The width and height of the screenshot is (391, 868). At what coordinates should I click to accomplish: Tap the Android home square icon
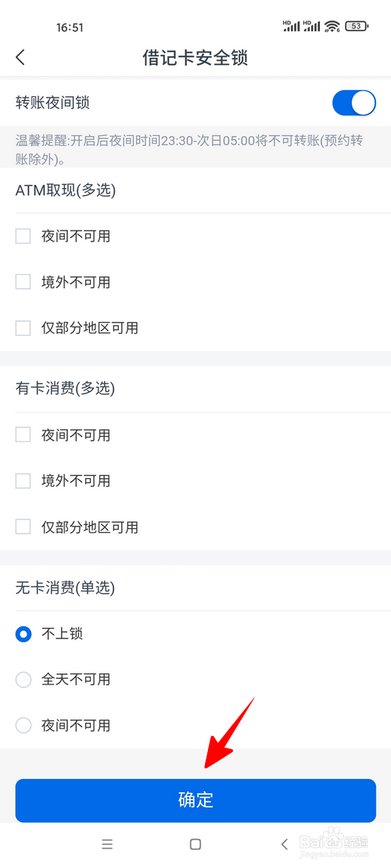(x=195, y=844)
